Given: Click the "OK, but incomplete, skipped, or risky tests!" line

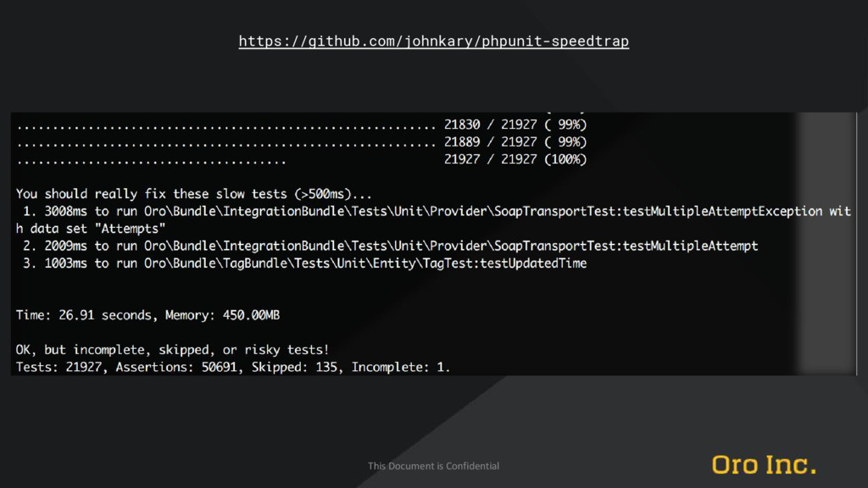Looking at the screenshot, I should point(172,350).
